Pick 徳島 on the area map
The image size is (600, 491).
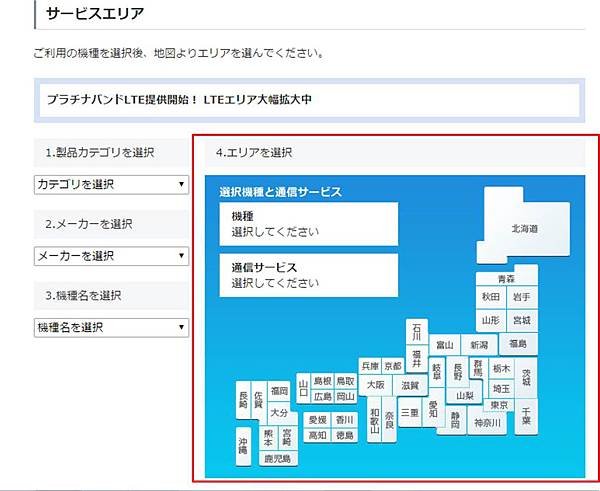(344, 435)
